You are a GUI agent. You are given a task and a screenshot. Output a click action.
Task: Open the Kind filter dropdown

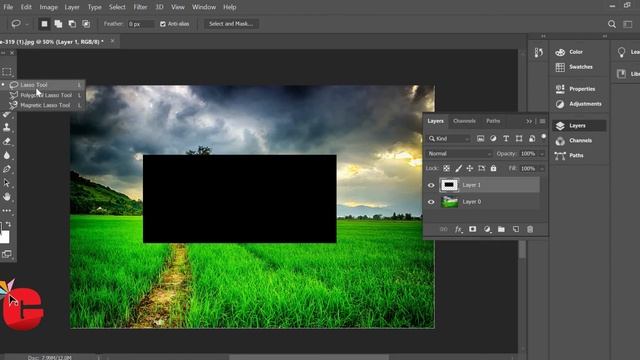point(449,139)
